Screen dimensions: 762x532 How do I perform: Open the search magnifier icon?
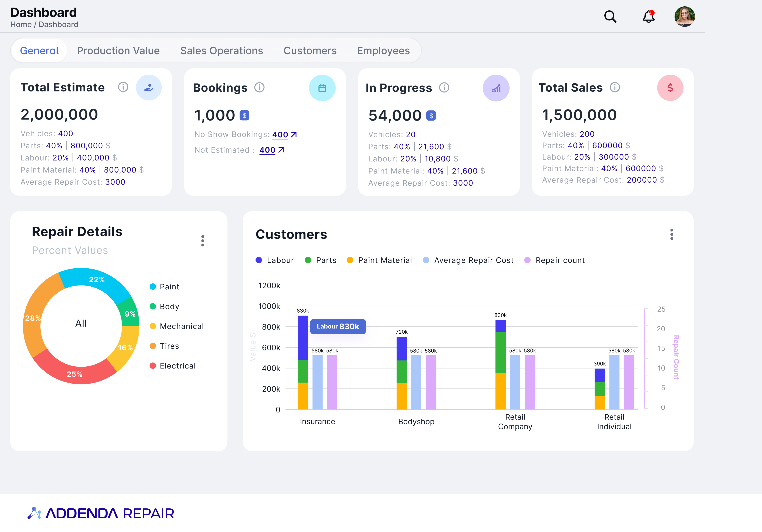click(x=610, y=17)
